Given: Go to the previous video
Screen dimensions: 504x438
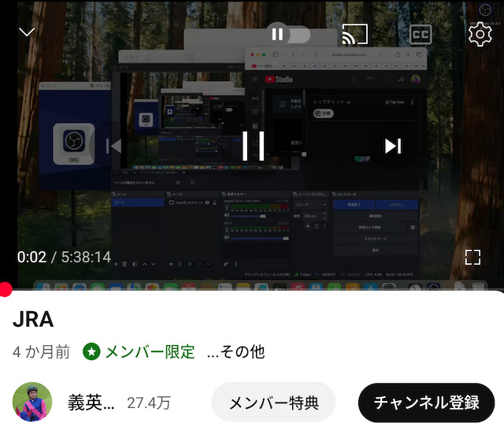Looking at the screenshot, I should click(x=113, y=146).
